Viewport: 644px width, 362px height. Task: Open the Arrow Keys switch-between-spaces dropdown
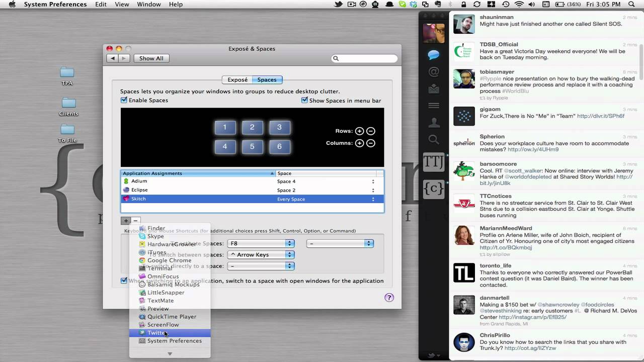(261, 255)
